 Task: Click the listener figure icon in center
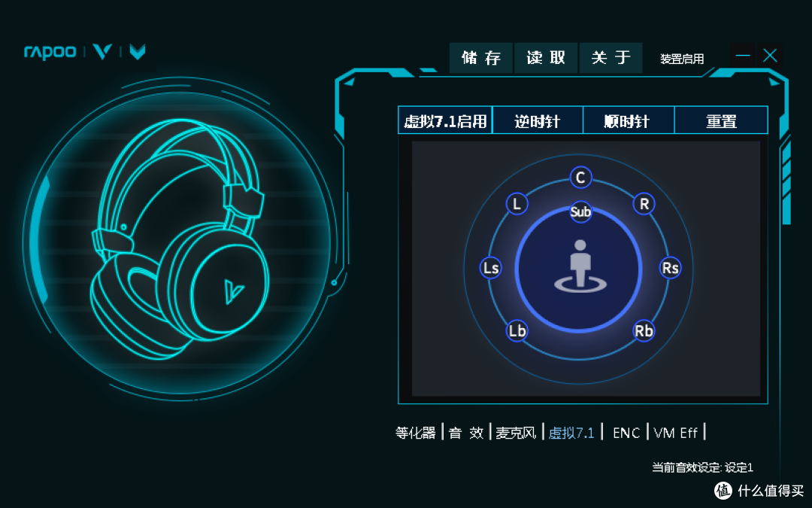[580, 266]
